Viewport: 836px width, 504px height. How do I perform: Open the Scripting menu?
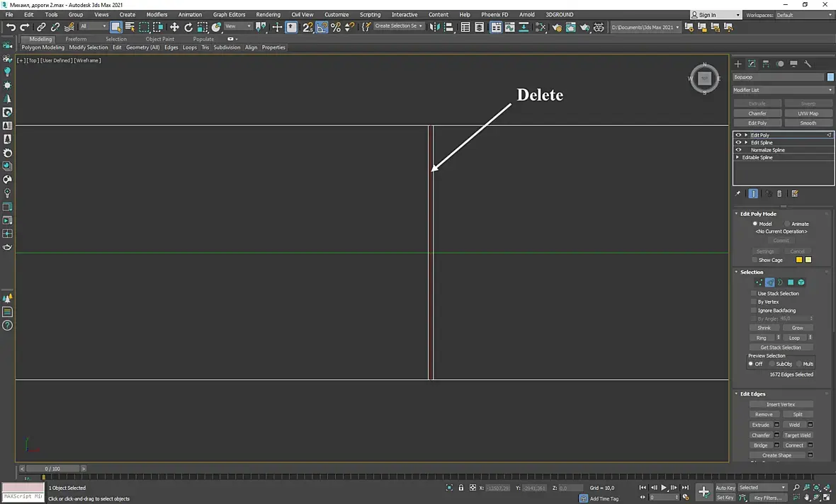(370, 14)
